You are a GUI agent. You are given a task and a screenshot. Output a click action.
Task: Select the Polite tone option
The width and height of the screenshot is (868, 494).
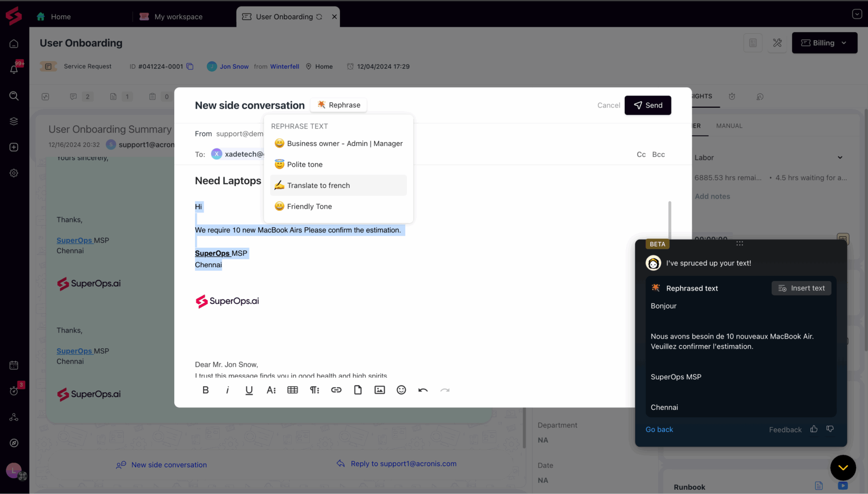[x=338, y=164]
